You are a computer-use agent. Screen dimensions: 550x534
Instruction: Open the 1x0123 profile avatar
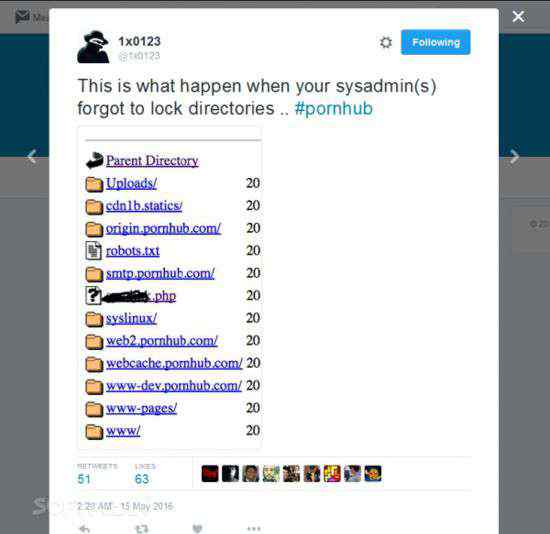93,47
